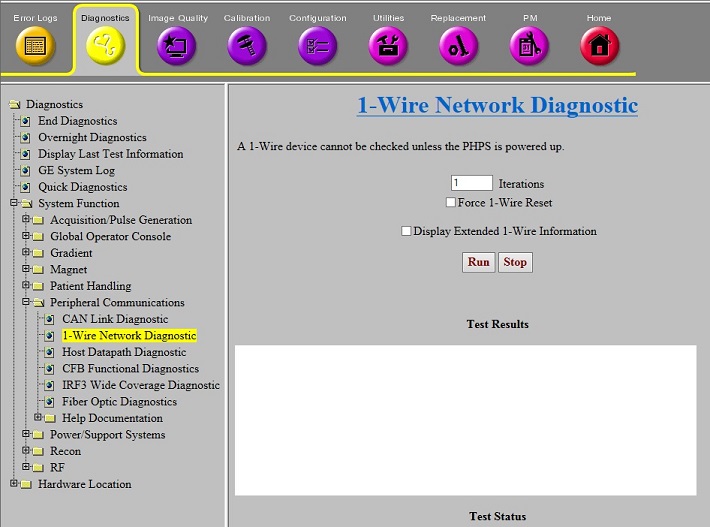Image resolution: width=710 pixels, height=527 pixels.
Task: Check Display Extended 1-Wire Information
Action: (x=406, y=231)
